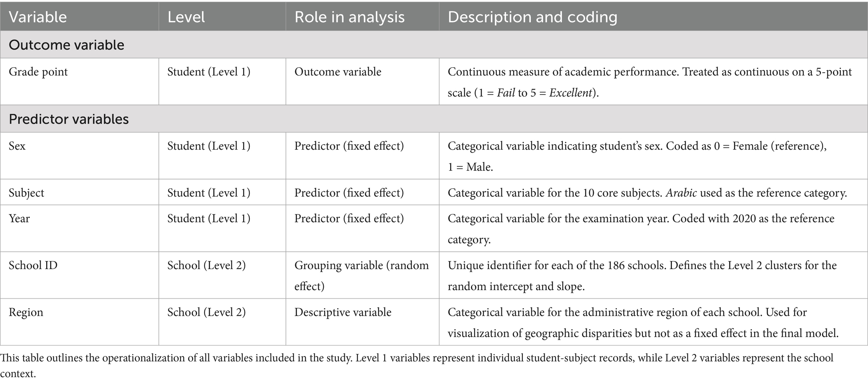This screenshot has height=383, width=868.
Task: Click the Outcome variable role cell for Grade point
Action: pyautogui.click(x=338, y=72)
